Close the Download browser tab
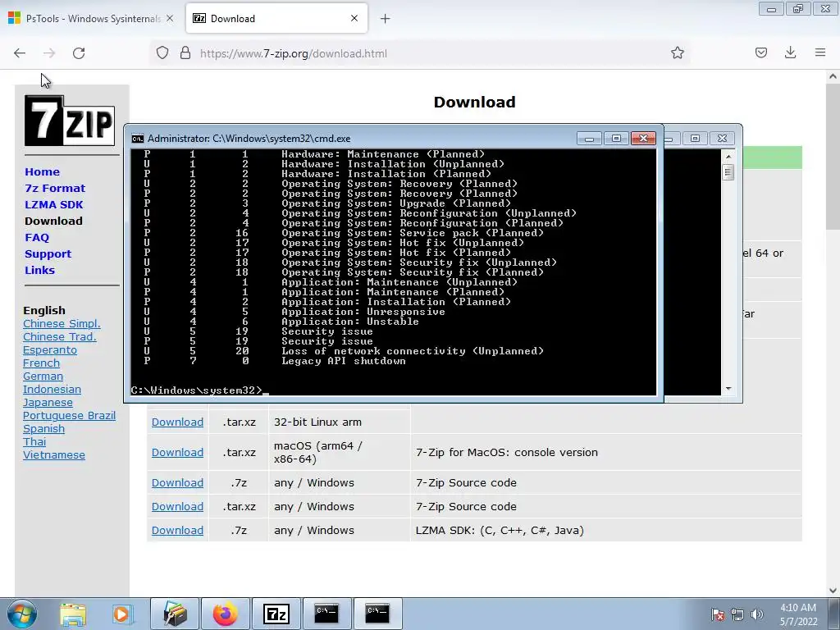Image resolution: width=840 pixels, height=630 pixels. click(354, 18)
